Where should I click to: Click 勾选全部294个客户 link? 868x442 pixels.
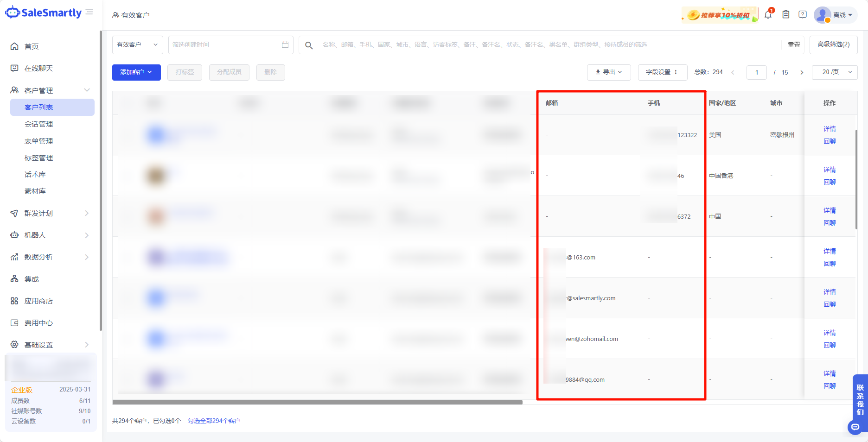[x=214, y=421]
